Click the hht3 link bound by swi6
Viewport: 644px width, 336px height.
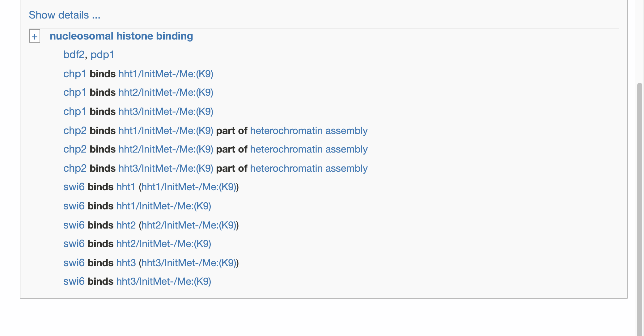(126, 263)
